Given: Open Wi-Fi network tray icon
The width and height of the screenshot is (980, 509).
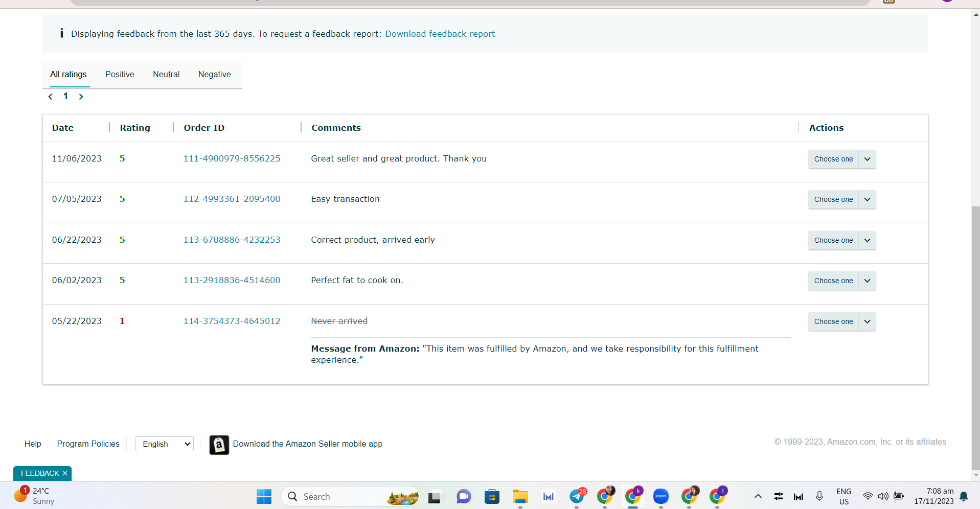Looking at the screenshot, I should point(868,496).
